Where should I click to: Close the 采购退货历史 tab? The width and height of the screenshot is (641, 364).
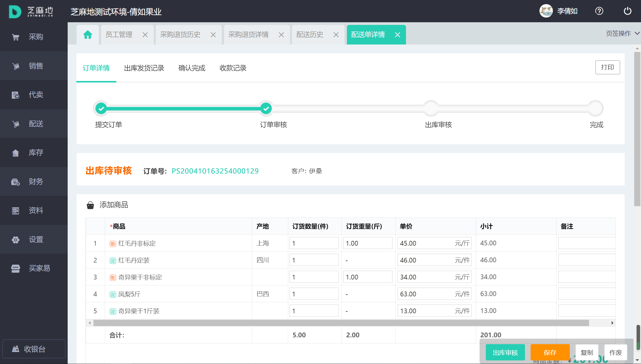(213, 35)
